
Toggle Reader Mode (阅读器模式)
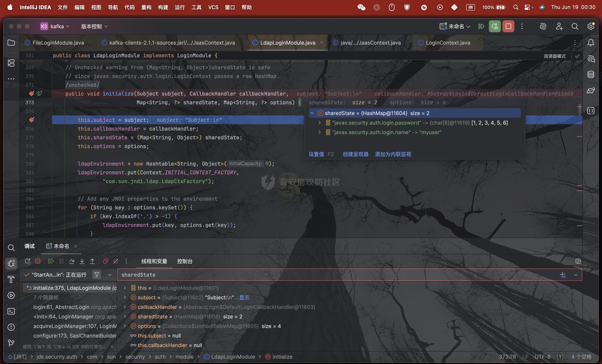coord(554,56)
